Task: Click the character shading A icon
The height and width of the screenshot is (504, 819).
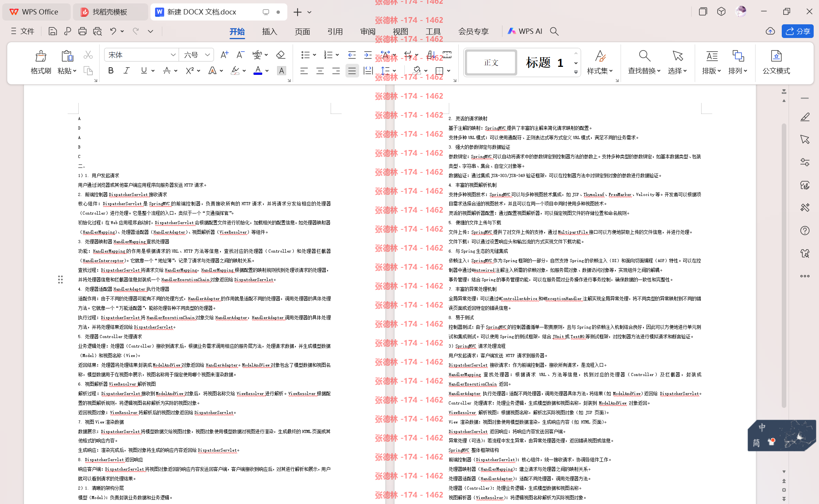Action: pos(281,71)
